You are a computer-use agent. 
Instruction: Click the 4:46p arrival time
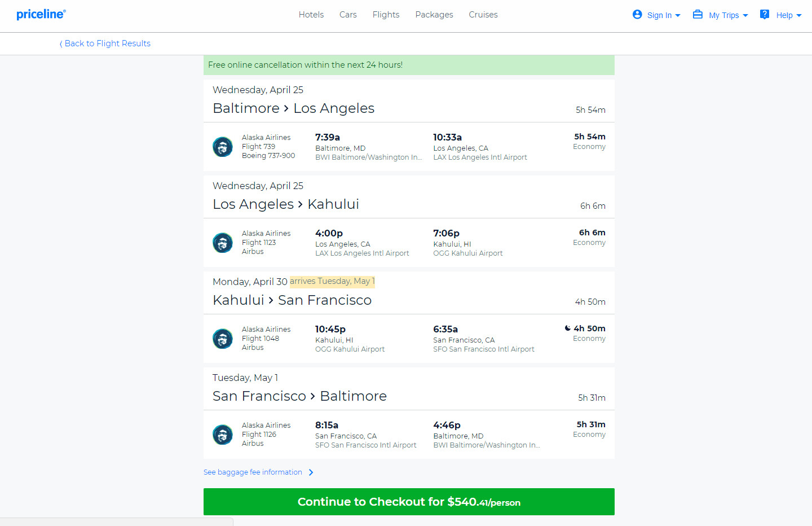tap(447, 425)
